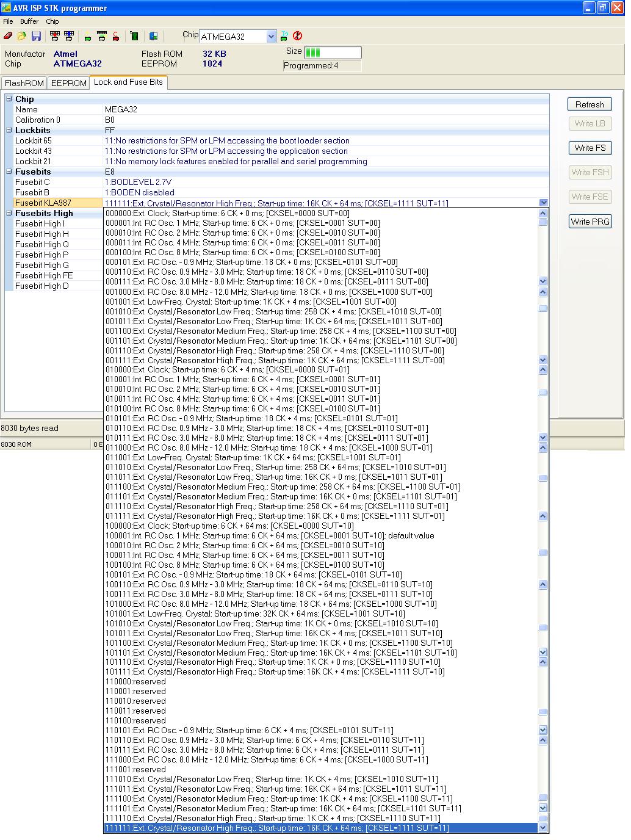This screenshot has width=631, height=840.
Task: Choose option 100001 default value entry
Action: coord(321,535)
